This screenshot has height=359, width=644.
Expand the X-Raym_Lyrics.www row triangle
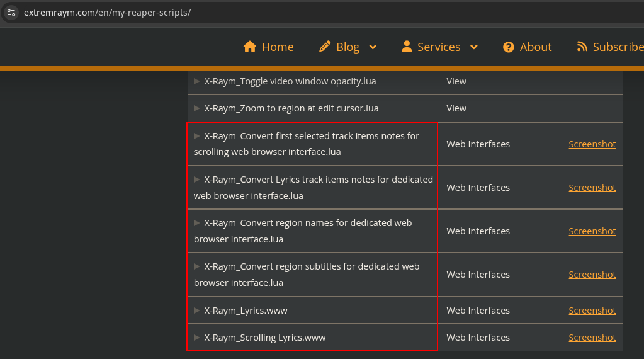tap(197, 311)
